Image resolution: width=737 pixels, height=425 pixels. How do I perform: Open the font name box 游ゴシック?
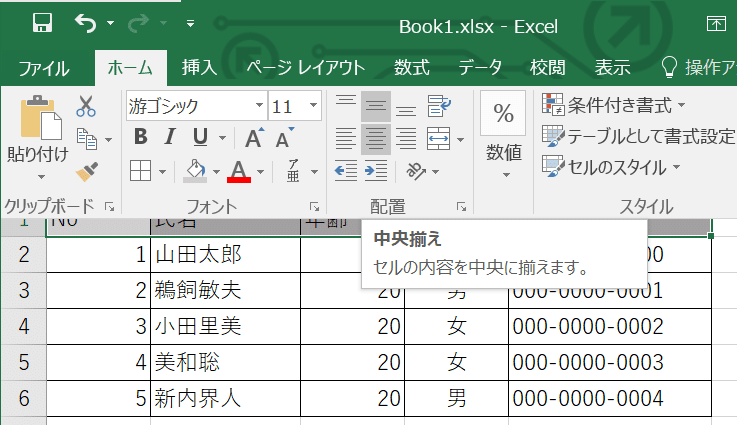196,106
